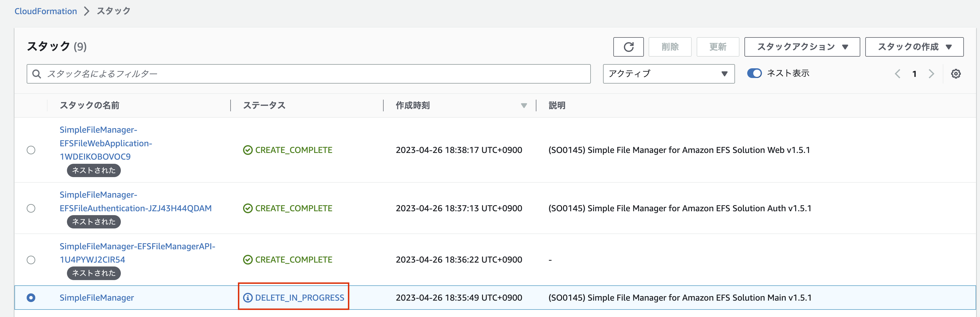Refresh the stack list
Screen dimensions: 980x317
(x=628, y=47)
